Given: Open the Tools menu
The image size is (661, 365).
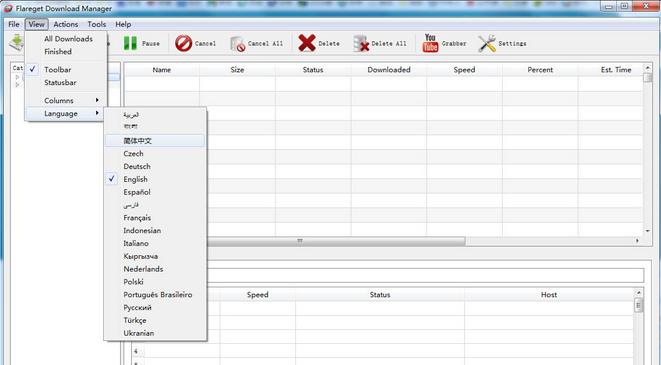Looking at the screenshot, I should pyautogui.click(x=97, y=24).
